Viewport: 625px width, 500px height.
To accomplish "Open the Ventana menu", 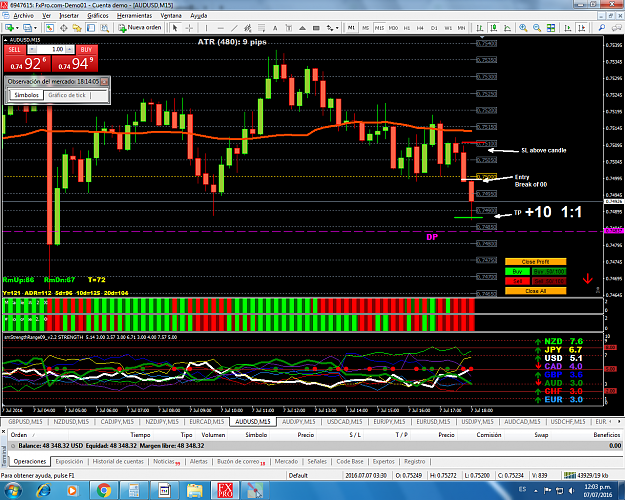I will coord(171,16).
